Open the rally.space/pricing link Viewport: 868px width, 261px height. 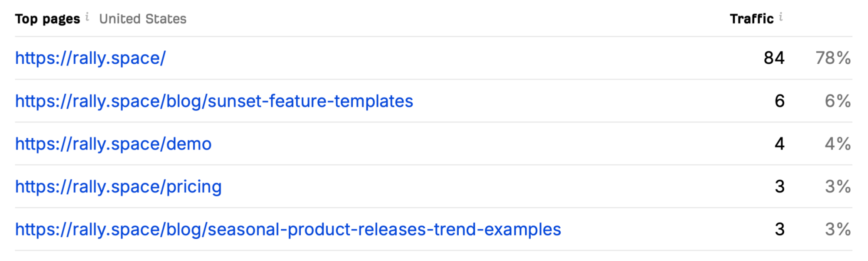118,186
